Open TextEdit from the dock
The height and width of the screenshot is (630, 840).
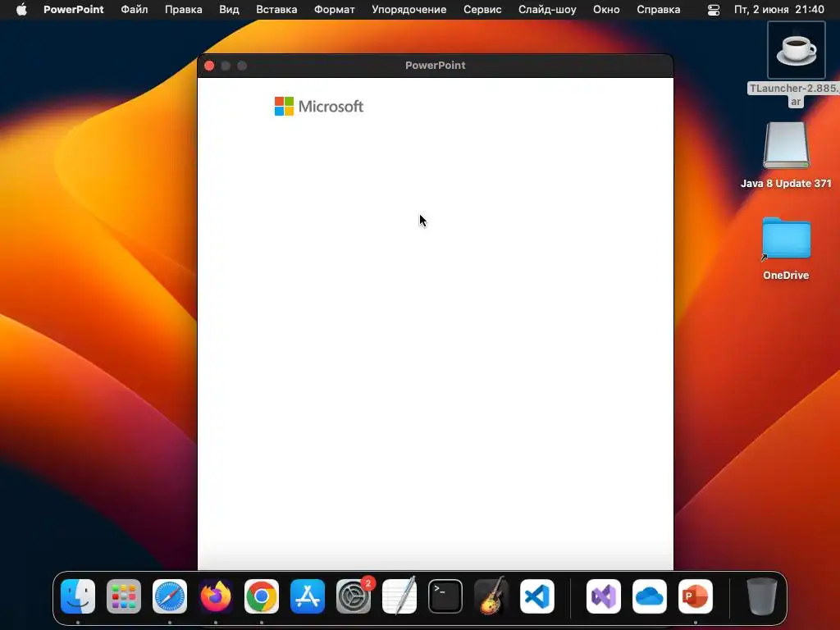pyautogui.click(x=399, y=596)
